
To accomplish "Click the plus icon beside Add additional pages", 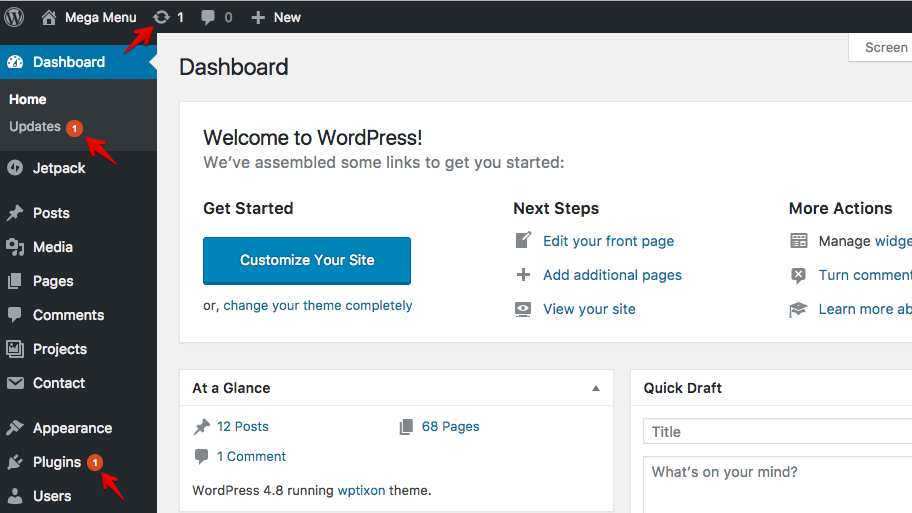I will [x=523, y=275].
